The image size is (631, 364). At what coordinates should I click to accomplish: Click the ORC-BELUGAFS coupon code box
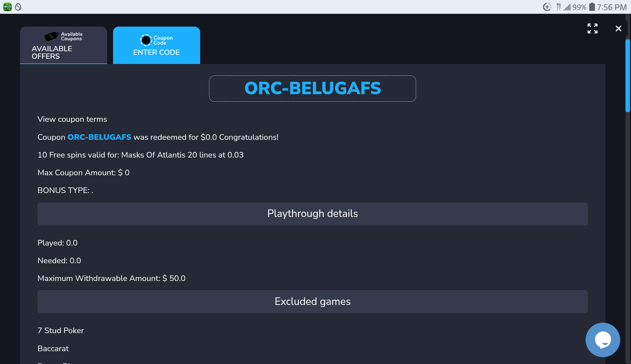click(312, 89)
